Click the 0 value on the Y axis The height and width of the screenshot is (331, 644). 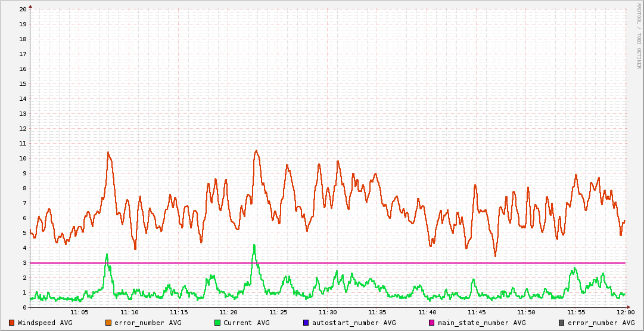pos(24,308)
